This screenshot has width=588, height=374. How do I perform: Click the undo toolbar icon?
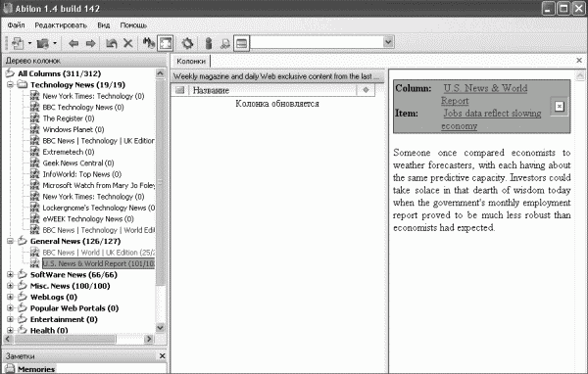pos(111,43)
